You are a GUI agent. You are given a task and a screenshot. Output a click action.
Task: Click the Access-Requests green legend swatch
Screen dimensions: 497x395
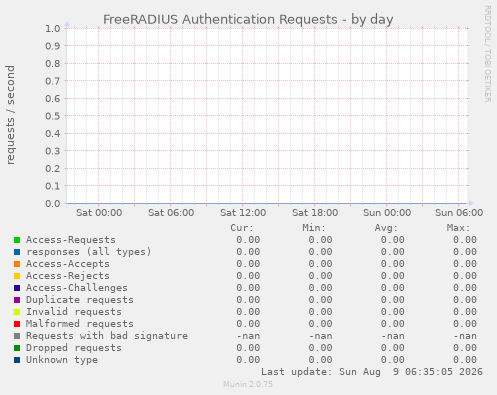17,240
